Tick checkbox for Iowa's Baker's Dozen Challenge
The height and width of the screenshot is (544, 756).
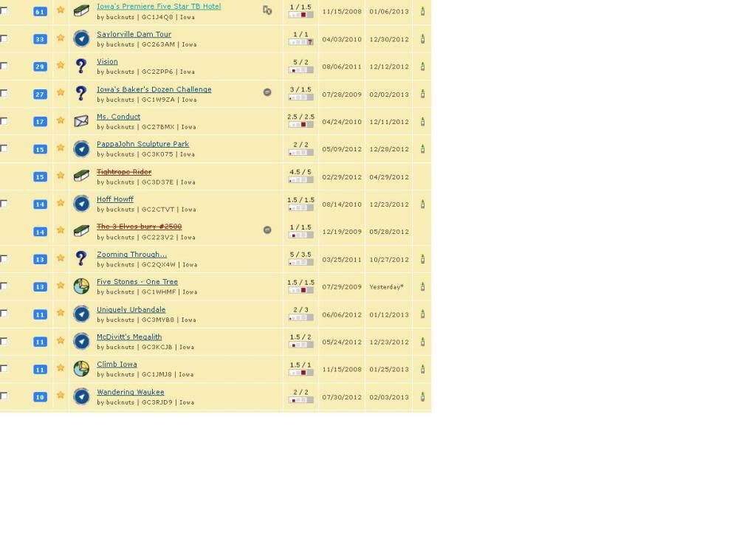4,93
